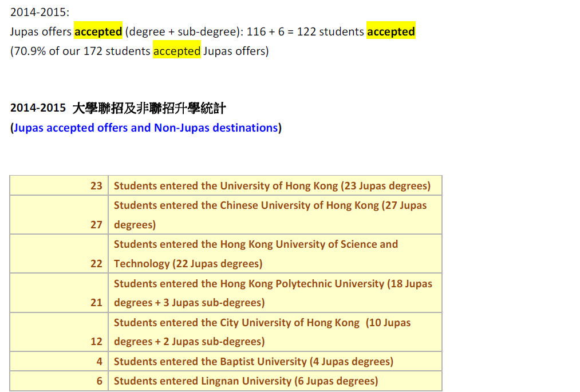The image size is (580, 392).
Task: Click "Students entered the City University of Hong Kong" text
Action: point(236,323)
